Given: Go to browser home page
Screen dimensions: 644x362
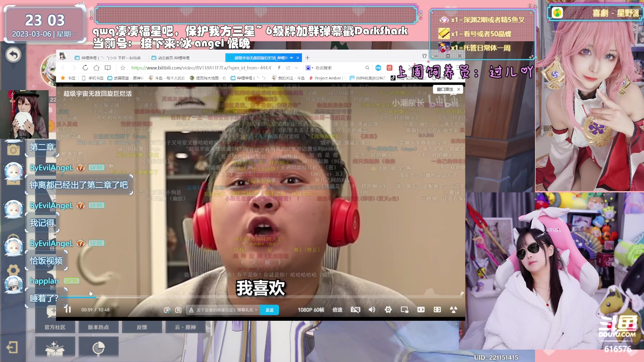Looking at the screenshot, I should (96, 68).
